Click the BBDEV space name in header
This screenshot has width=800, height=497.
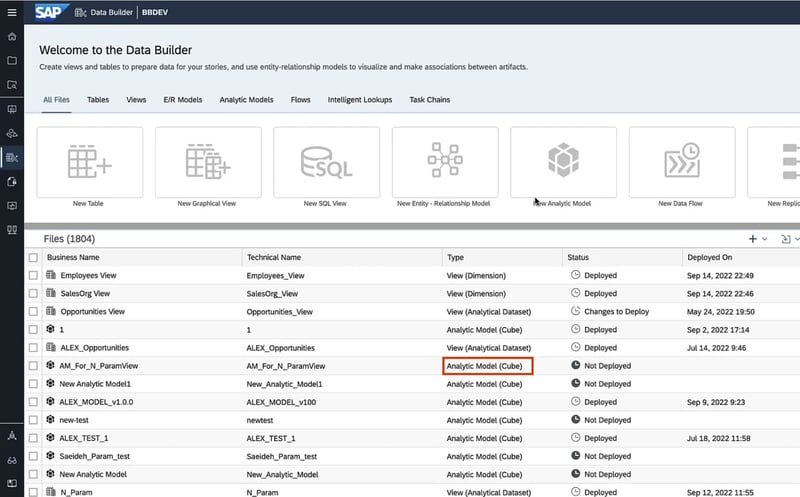pyautogui.click(x=155, y=12)
